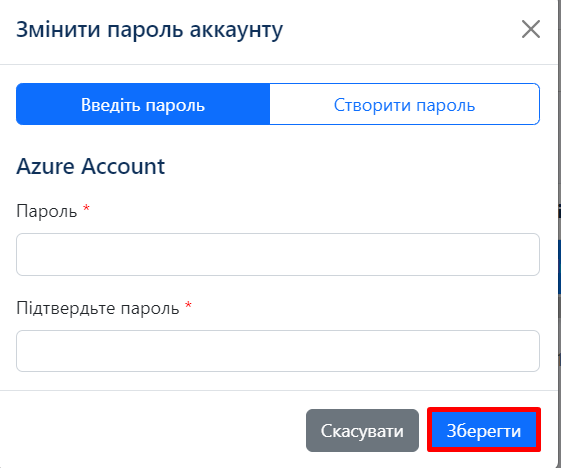561x468 pixels.
Task: Click the Скасувати button
Action: 362,430
